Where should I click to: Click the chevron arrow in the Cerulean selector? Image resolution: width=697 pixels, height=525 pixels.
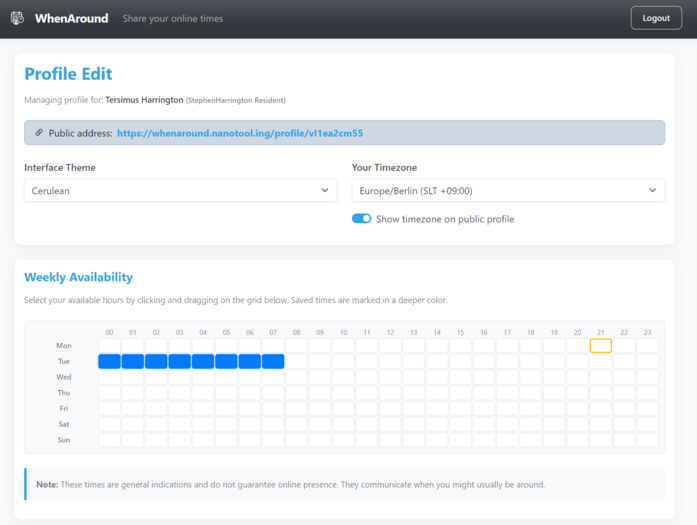pos(324,190)
